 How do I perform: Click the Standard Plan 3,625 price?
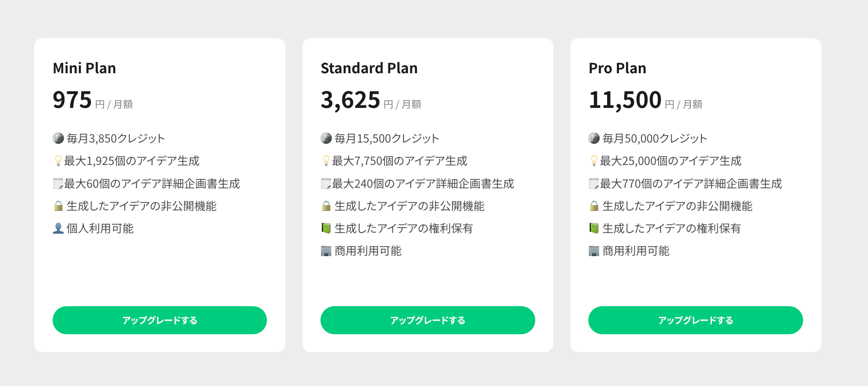(x=350, y=100)
